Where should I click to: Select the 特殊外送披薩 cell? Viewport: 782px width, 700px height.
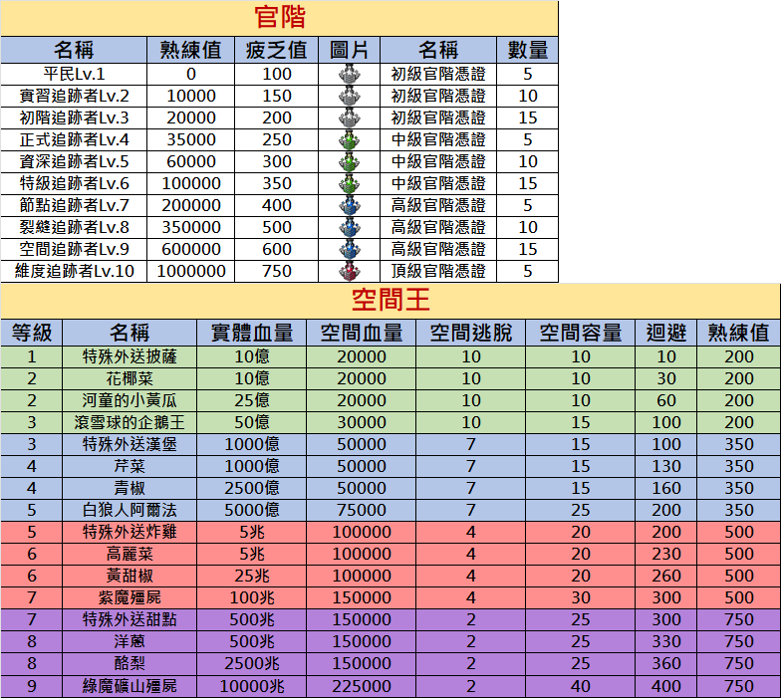pos(130,357)
